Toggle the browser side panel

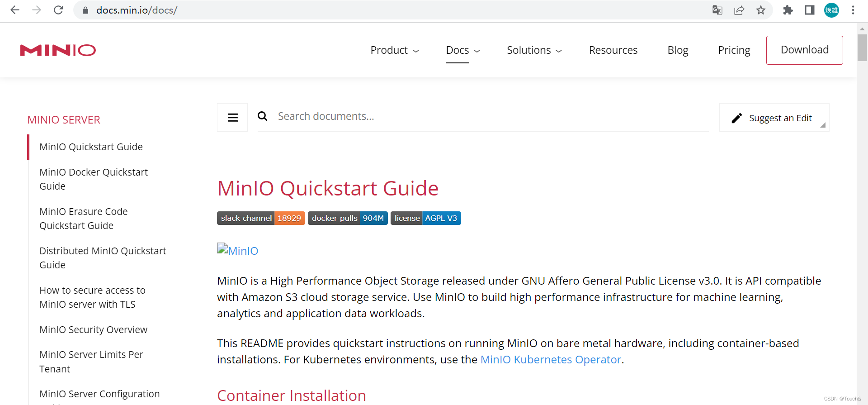click(x=809, y=10)
